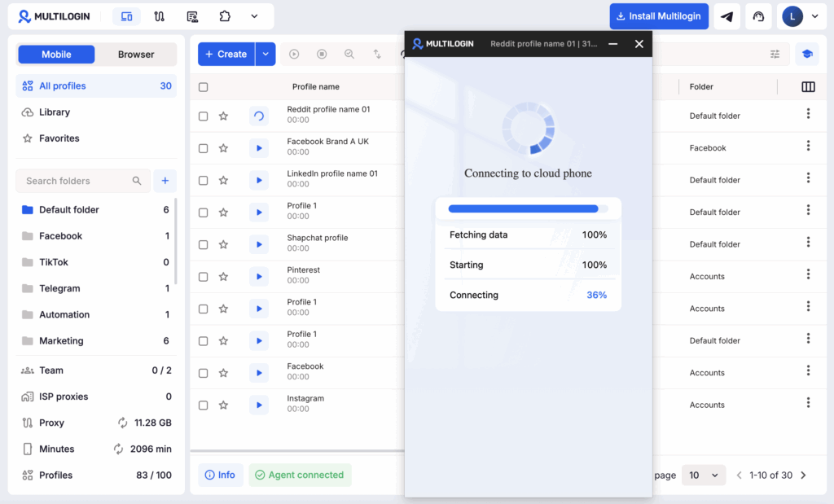Viewport: 834px width, 504px height.
Task: Go to previous page arrow
Action: [x=739, y=476]
